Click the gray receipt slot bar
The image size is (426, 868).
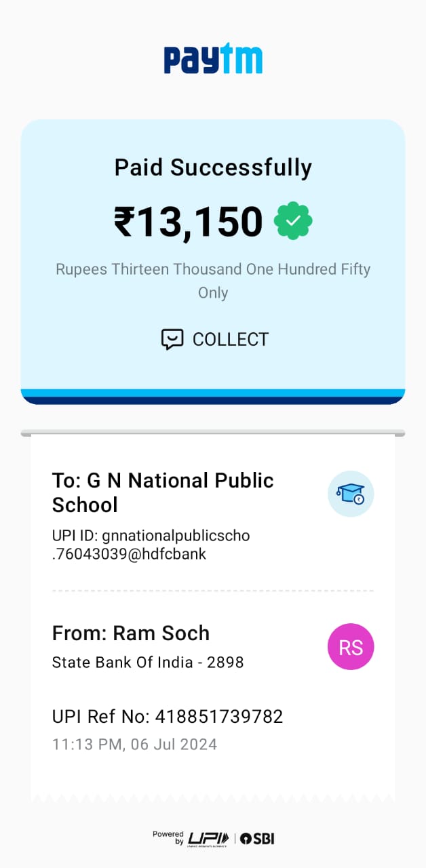[x=213, y=433]
